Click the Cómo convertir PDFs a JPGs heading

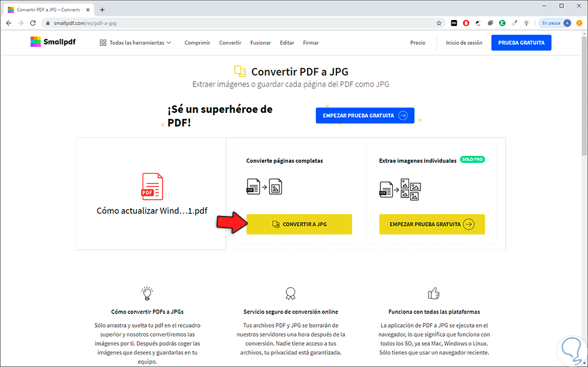[148, 312]
